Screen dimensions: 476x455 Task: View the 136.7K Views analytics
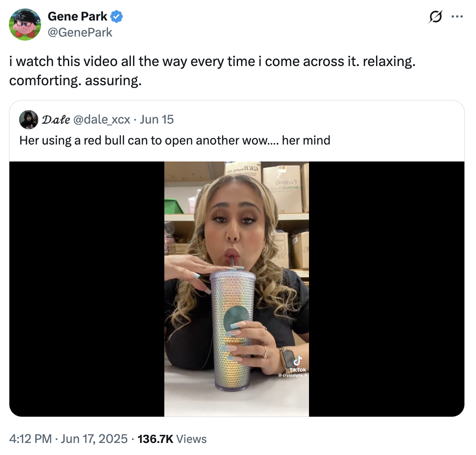pos(172,439)
